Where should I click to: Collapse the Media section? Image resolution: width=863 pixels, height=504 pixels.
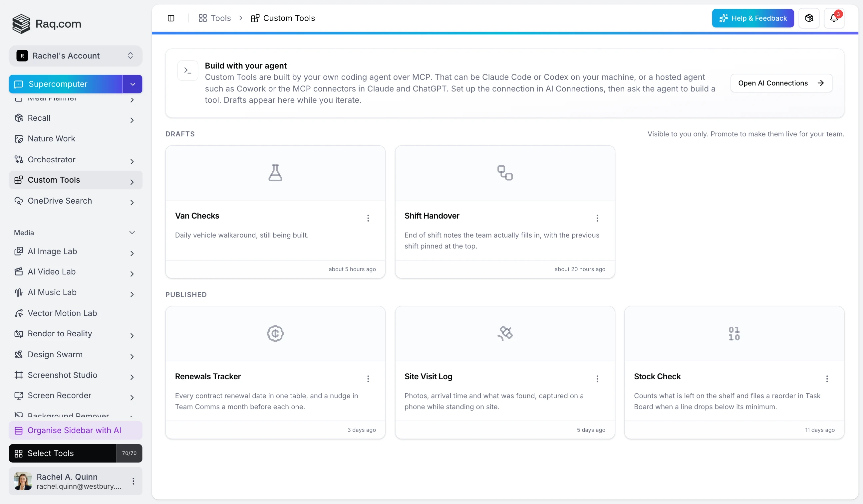132,233
